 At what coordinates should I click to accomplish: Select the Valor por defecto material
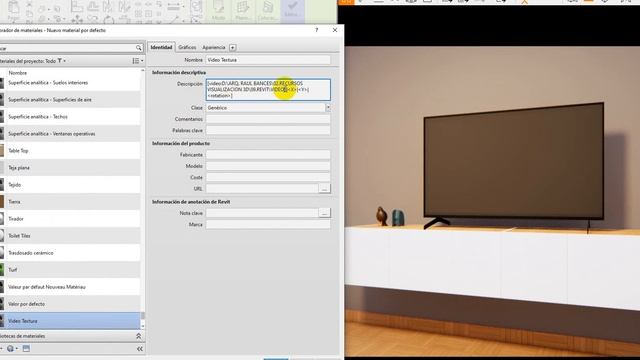point(70,304)
